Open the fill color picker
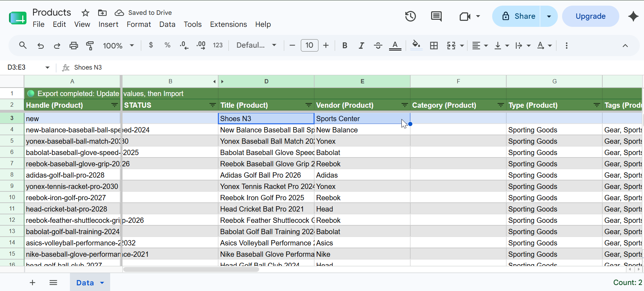This screenshot has height=291, width=644. [x=416, y=45]
